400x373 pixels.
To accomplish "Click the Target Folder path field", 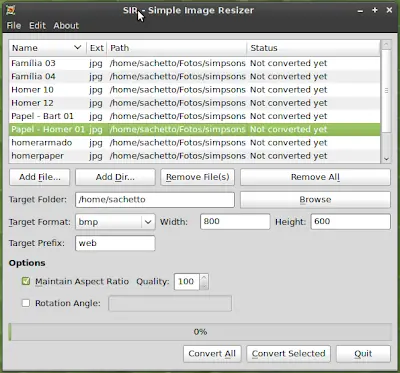I will [155, 200].
